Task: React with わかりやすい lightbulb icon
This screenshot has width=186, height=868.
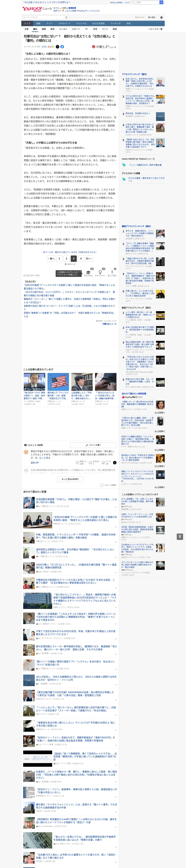Action: pyautogui.click(x=100, y=272)
